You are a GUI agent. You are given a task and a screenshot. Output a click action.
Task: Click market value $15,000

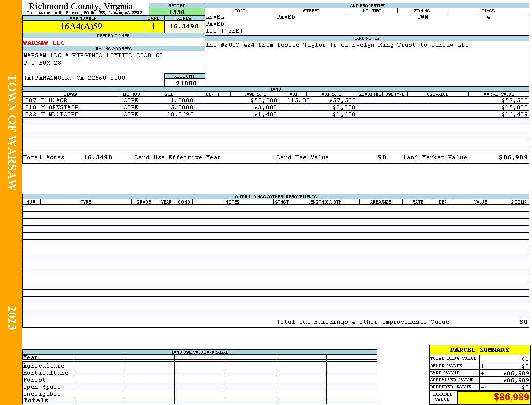click(515, 107)
